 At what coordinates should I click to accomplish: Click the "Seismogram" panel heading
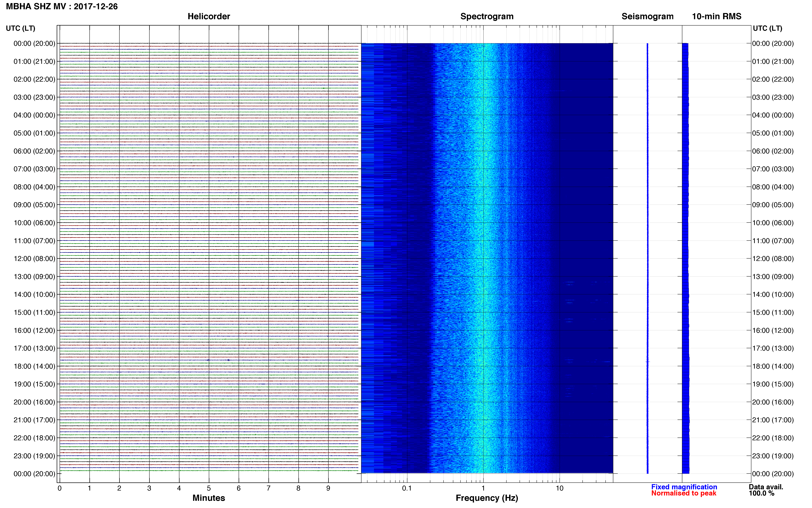pos(648,16)
